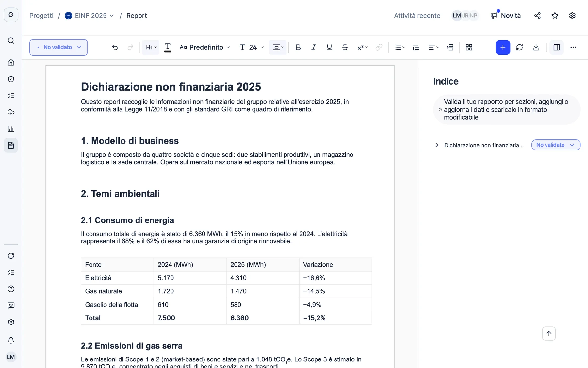Open the Novità announcements
Image resolution: width=588 pixels, height=368 pixels.
506,16
